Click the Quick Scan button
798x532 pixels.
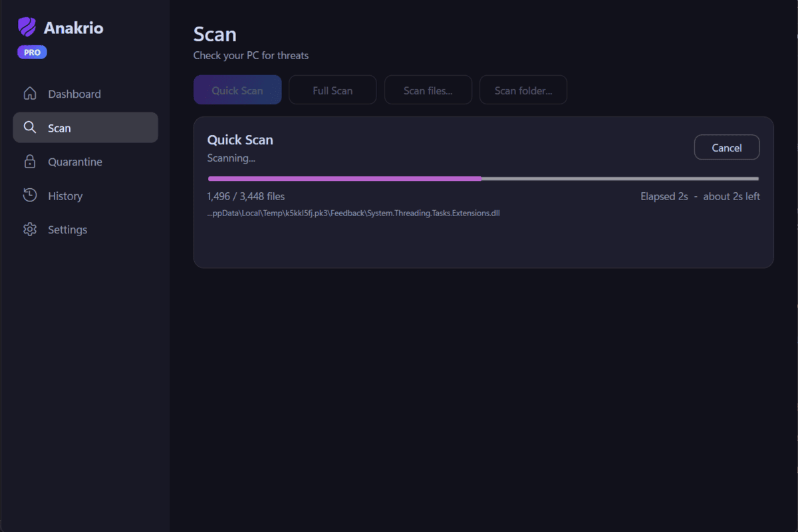click(x=237, y=90)
